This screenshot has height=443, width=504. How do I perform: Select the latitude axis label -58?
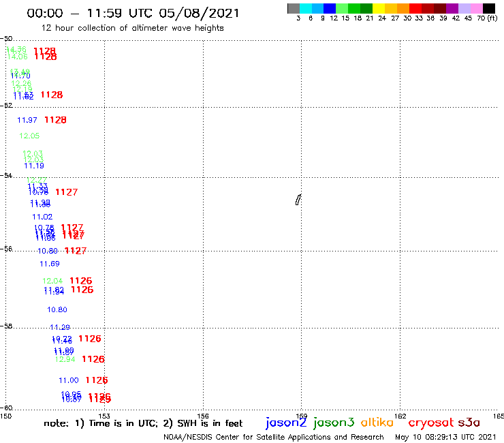tap(6, 326)
